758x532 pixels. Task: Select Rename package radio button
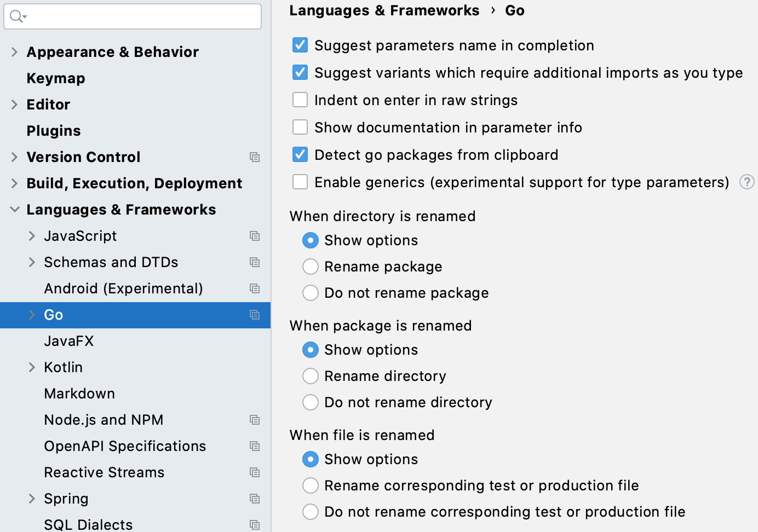tap(311, 267)
